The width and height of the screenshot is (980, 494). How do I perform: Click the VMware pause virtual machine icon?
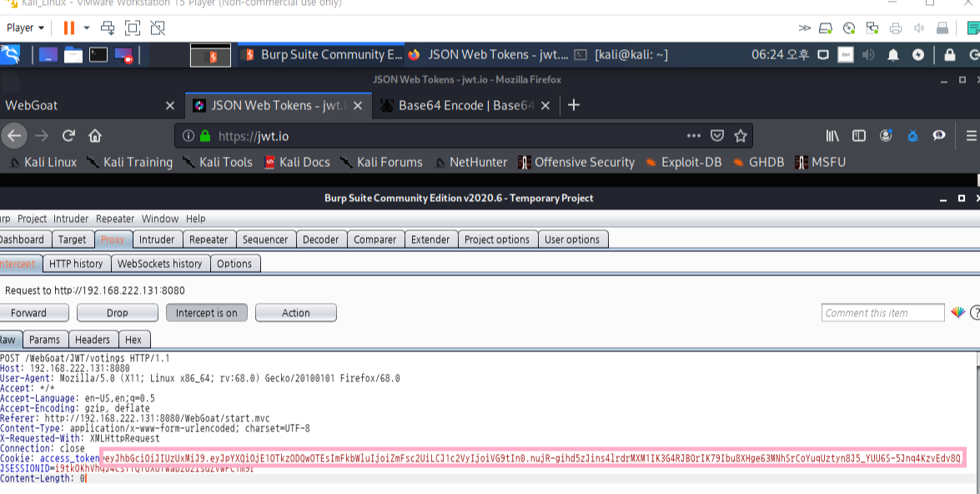(x=68, y=28)
